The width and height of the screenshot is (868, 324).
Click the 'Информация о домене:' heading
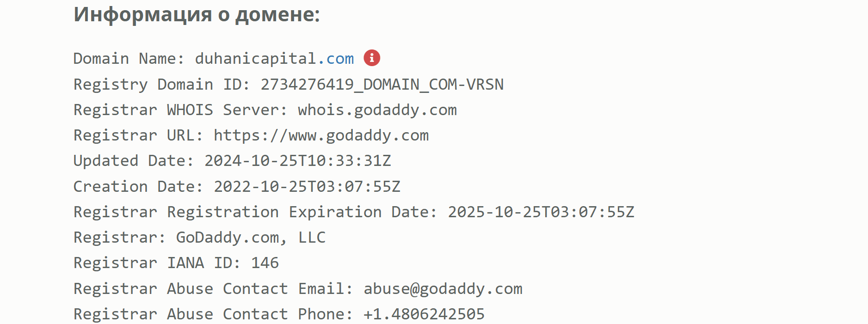pyautogui.click(x=197, y=14)
